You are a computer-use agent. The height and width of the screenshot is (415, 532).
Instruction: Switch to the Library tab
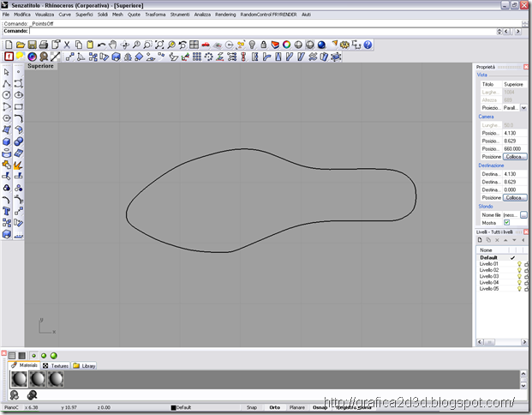(84, 366)
